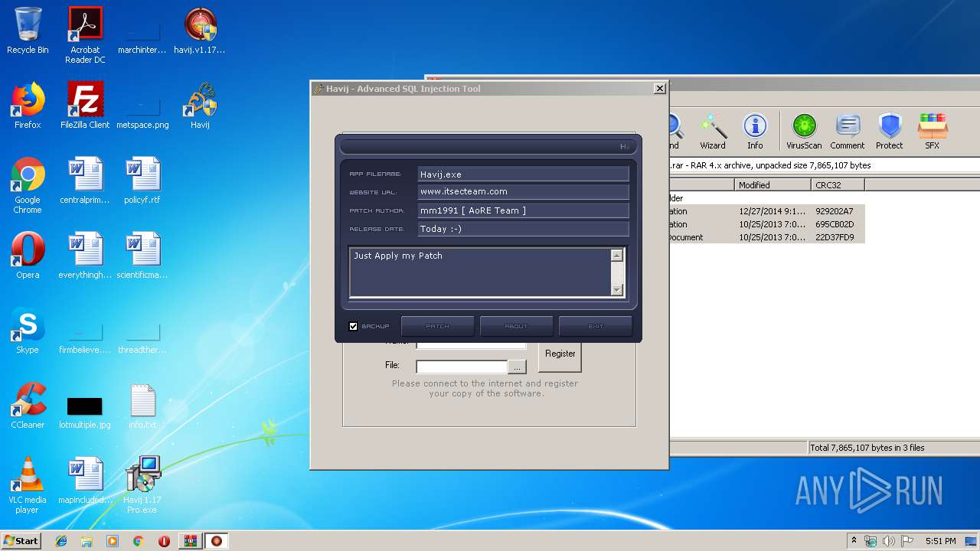Show hidden system tray icons
The width and height of the screenshot is (980, 551).
[x=854, y=541]
